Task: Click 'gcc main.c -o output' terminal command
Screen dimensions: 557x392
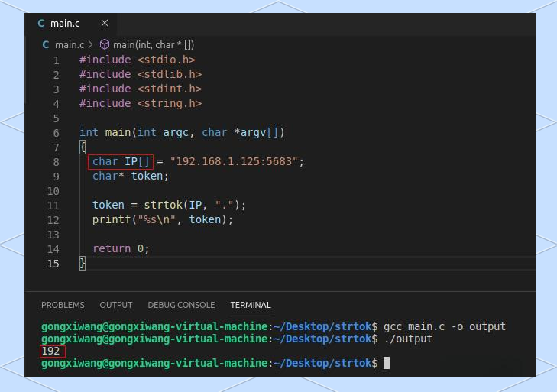Action: [x=445, y=326]
